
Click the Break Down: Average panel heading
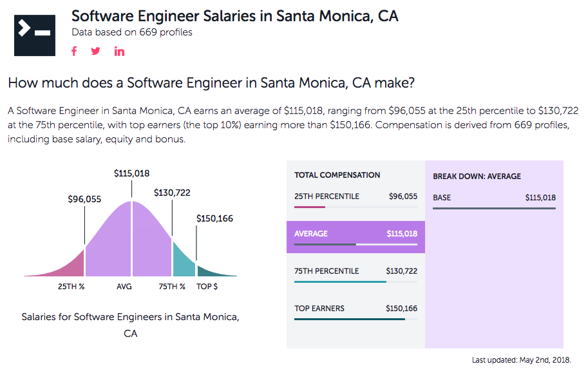(477, 176)
